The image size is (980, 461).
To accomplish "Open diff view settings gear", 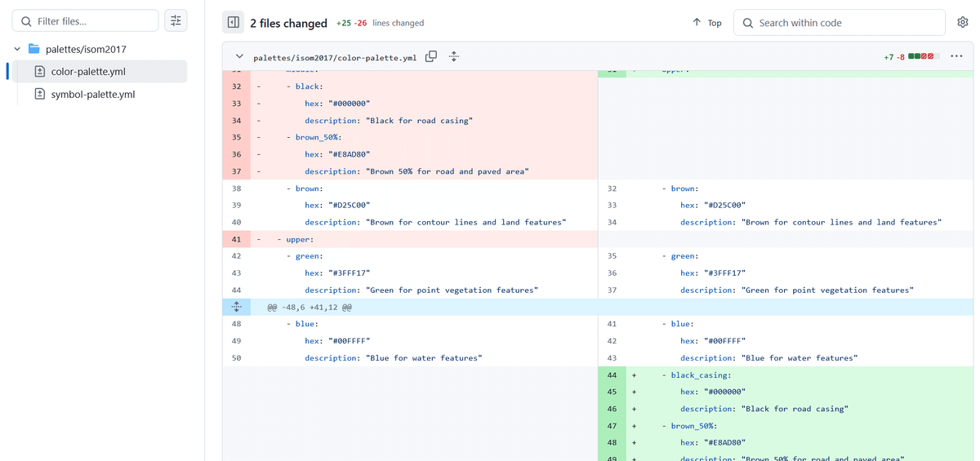I will coord(962,23).
